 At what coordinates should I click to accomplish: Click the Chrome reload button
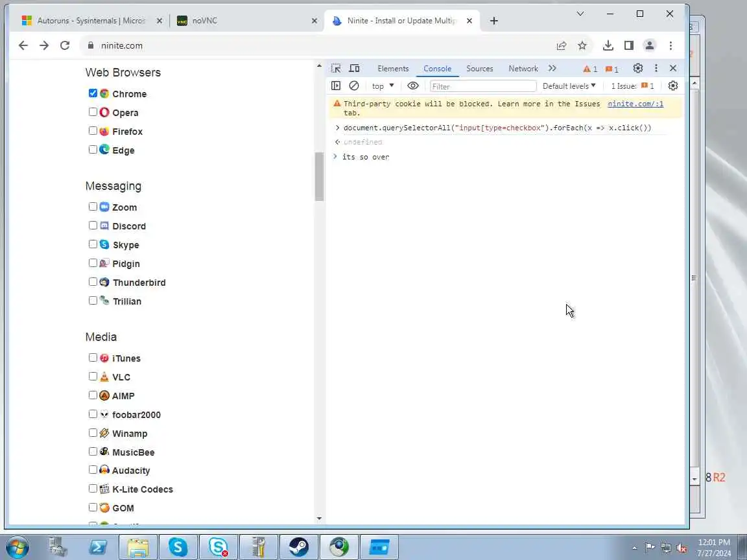[65, 45]
